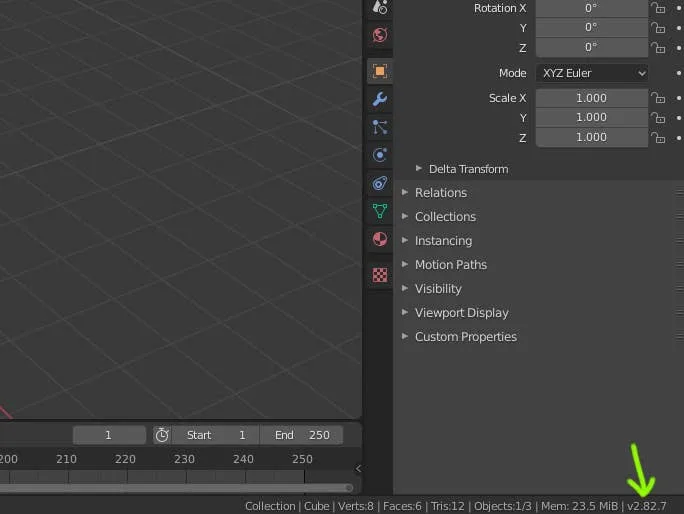Click the v2.82.7 version in status bar
This screenshot has height=514, width=684.
[x=646, y=506]
